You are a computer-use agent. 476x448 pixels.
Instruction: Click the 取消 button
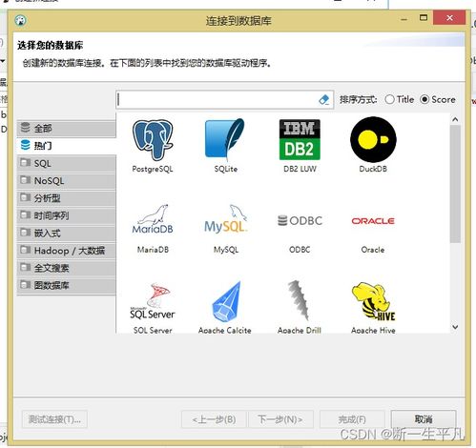[424, 419]
